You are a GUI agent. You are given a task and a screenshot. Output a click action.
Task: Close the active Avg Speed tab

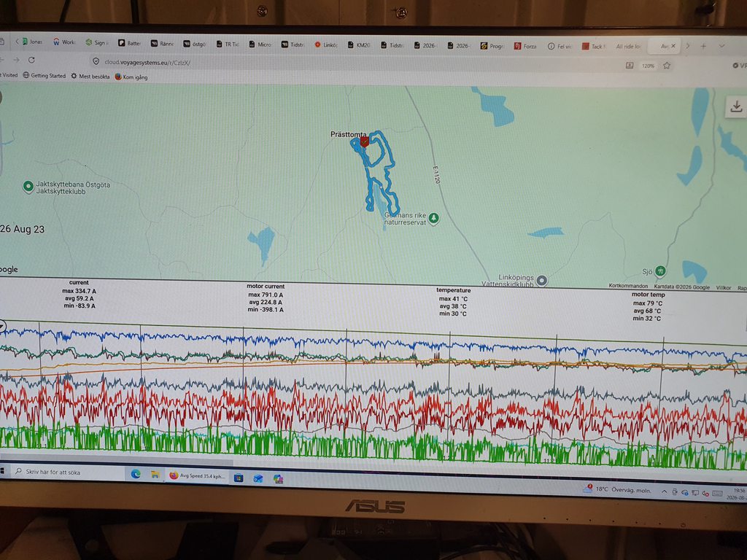coord(673,46)
